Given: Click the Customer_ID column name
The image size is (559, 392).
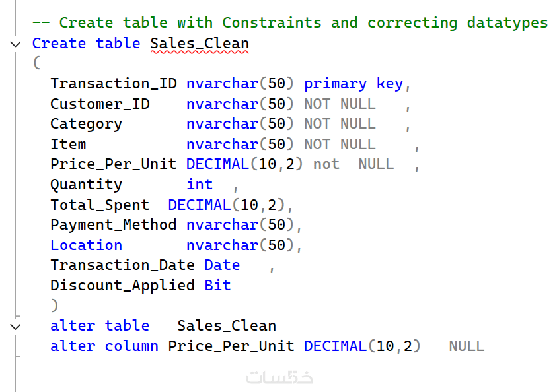Looking at the screenshot, I should point(100,104).
